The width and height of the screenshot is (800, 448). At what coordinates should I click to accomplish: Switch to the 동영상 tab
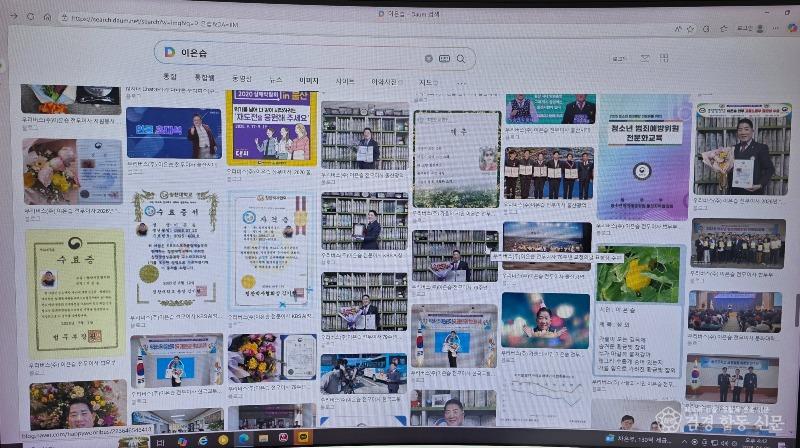click(x=242, y=78)
